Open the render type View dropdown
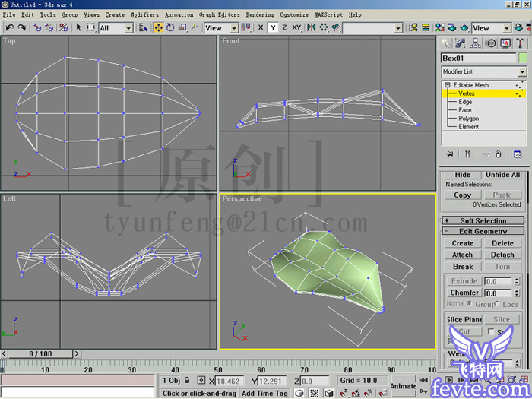Image resolution: width=532 pixels, height=399 pixels. coord(506,28)
